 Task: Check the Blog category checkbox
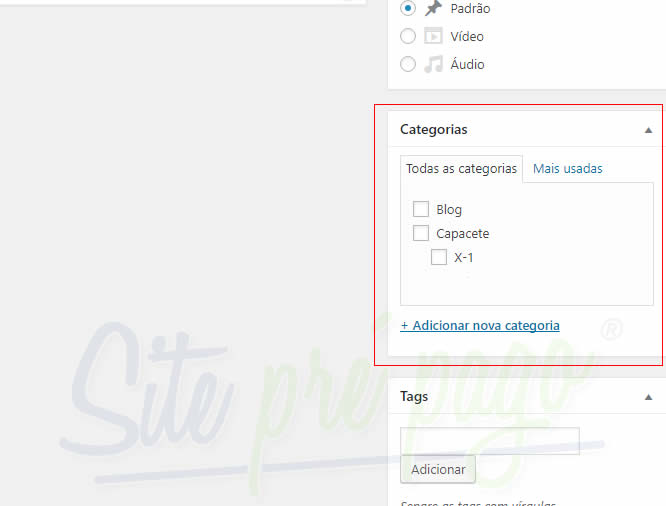421,209
